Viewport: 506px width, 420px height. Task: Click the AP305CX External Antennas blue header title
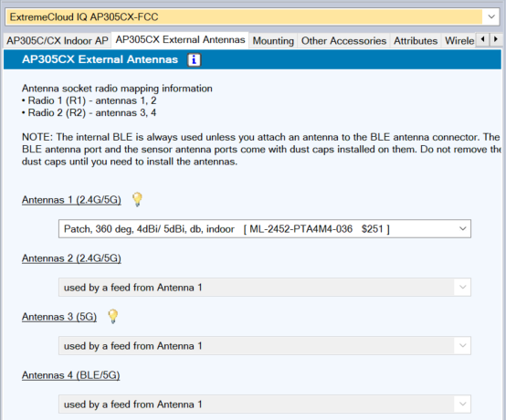click(x=100, y=59)
